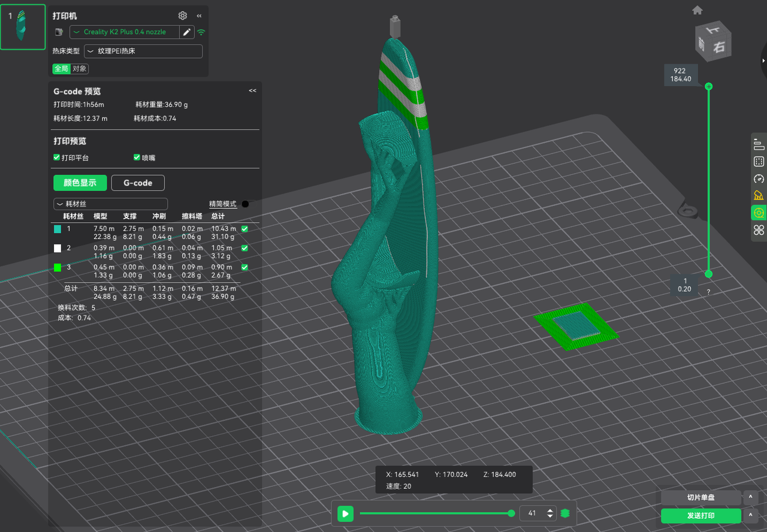
Task: Open the 纹理PEI热床 bed type dropdown
Action: 143,51
